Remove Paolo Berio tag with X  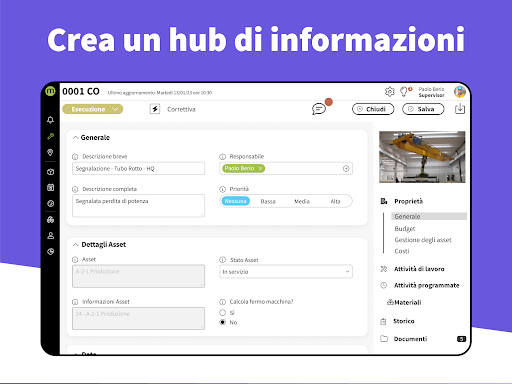(260, 168)
